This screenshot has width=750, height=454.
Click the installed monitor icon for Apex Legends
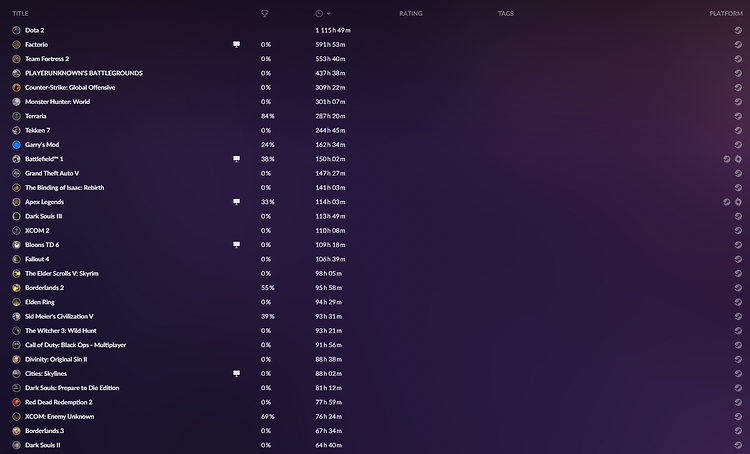click(236, 202)
